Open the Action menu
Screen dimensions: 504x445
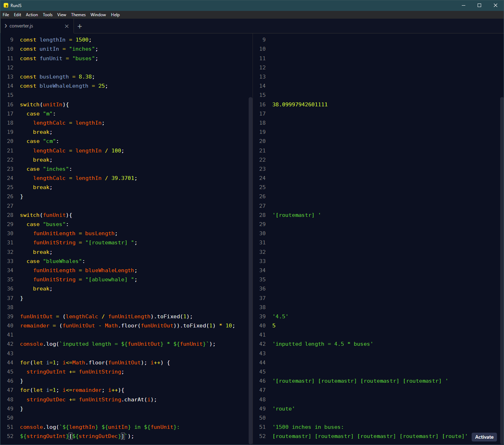tap(32, 15)
